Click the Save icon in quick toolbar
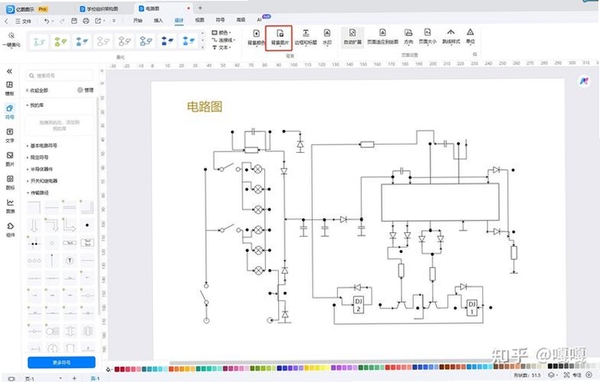Viewport: 600px width, 382px height. (x=74, y=21)
